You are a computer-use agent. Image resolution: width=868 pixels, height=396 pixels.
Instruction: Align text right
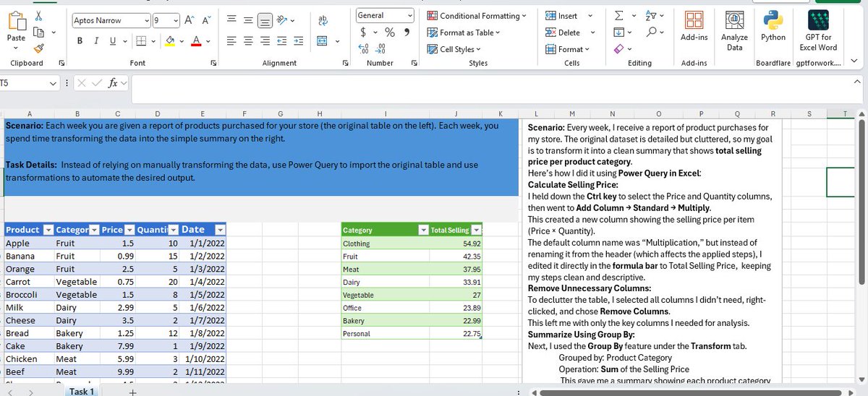click(265, 41)
